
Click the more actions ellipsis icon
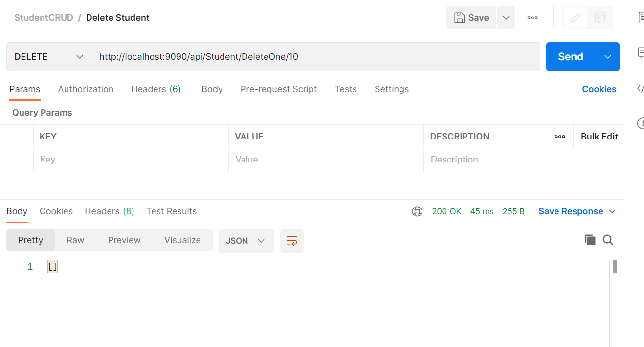click(x=532, y=17)
